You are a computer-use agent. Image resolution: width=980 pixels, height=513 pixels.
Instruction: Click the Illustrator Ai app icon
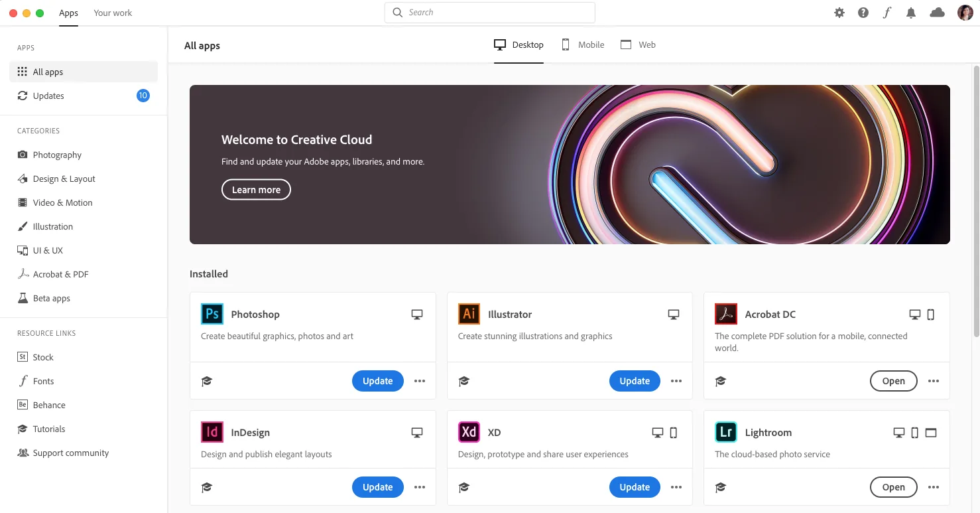click(469, 314)
